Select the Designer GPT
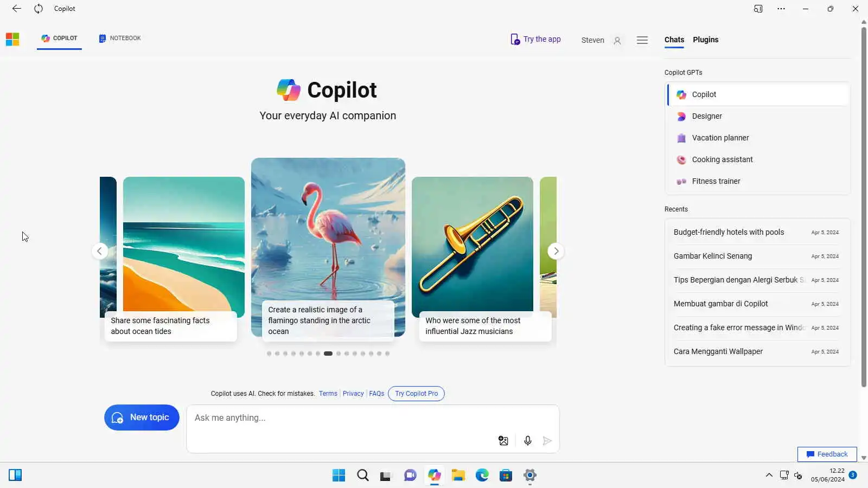 (x=758, y=116)
